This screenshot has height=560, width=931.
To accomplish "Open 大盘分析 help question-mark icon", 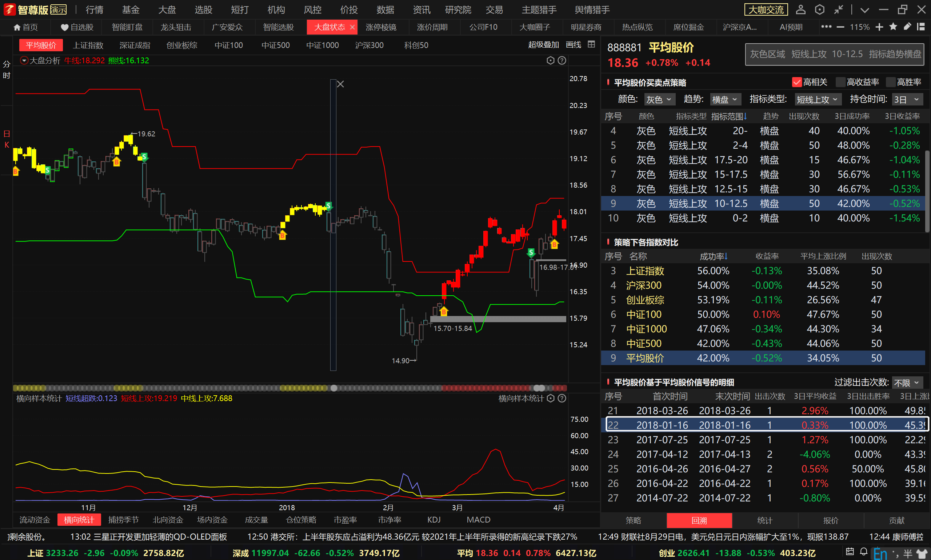I will (562, 60).
